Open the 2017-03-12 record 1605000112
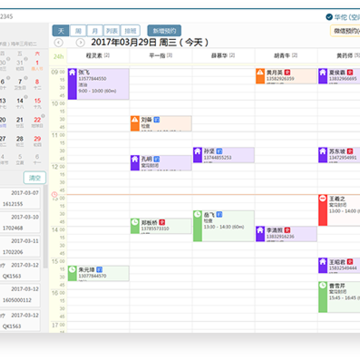 tap(20, 294)
